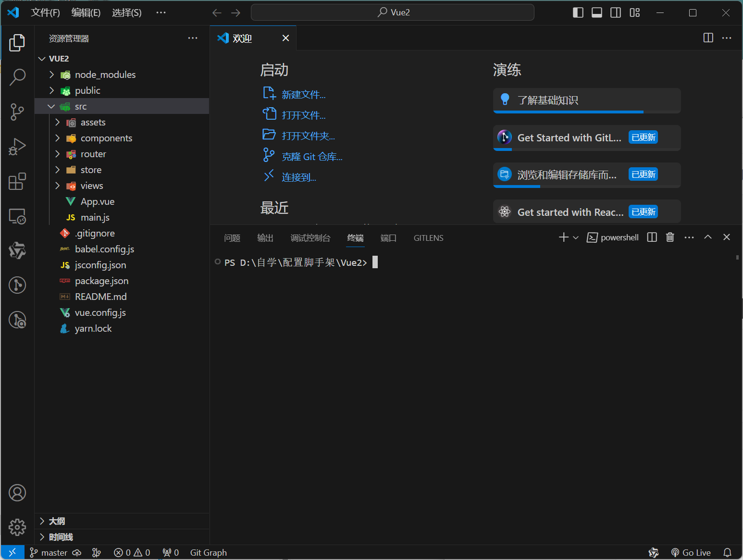Image resolution: width=743 pixels, height=560 pixels.
Task: Click errors and warnings count in status bar
Action: click(132, 552)
